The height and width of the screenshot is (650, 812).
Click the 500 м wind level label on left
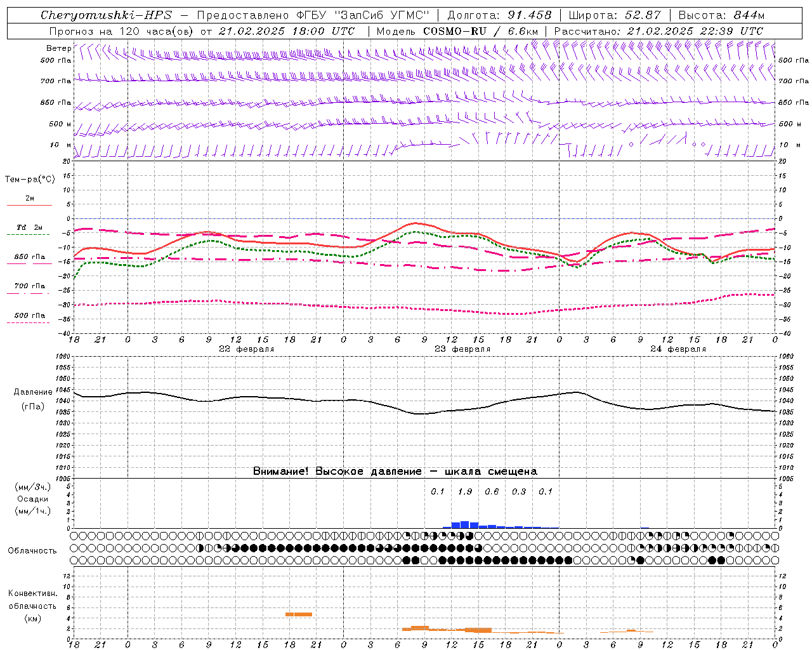click(61, 124)
